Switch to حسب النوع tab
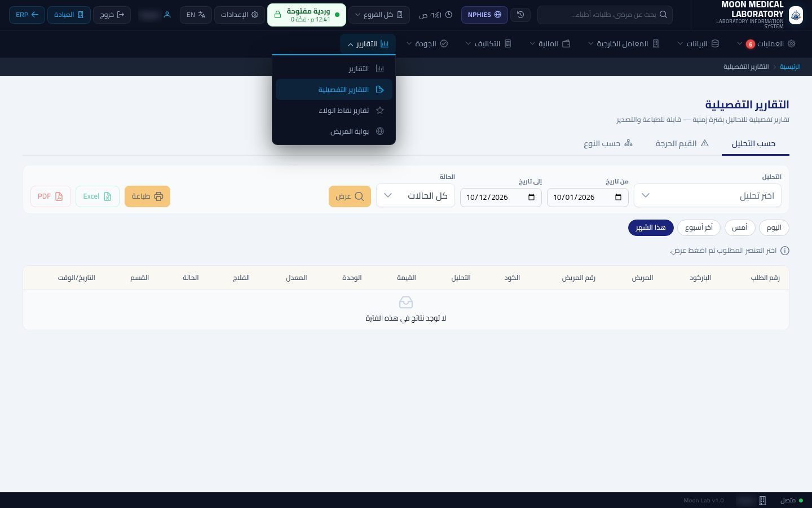The image size is (812, 508). coord(608,143)
